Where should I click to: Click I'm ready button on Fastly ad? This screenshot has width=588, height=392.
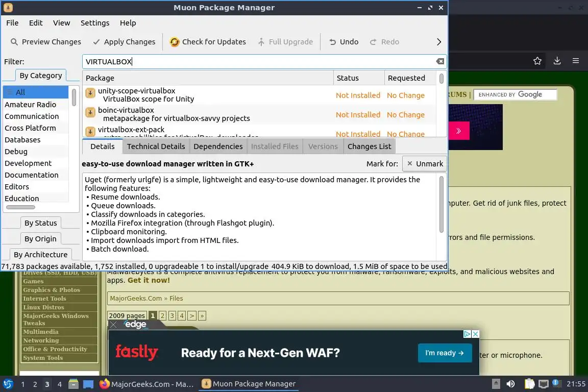(445, 353)
